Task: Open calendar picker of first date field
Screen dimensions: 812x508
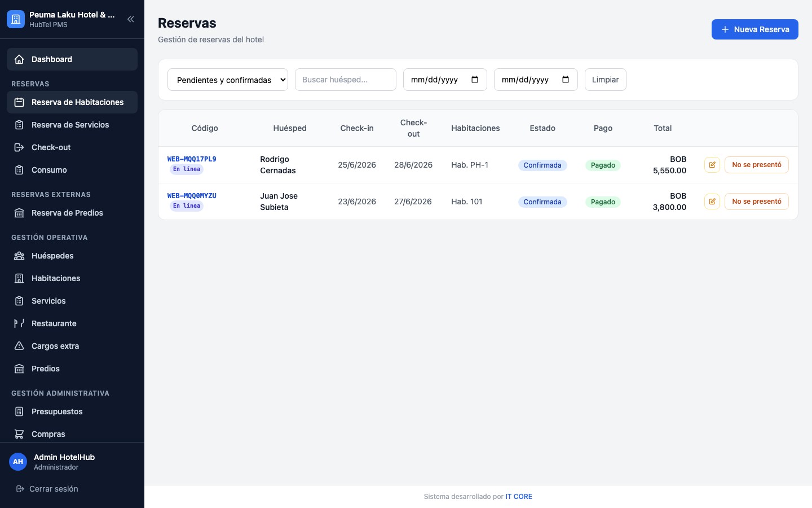Action: coord(475,80)
